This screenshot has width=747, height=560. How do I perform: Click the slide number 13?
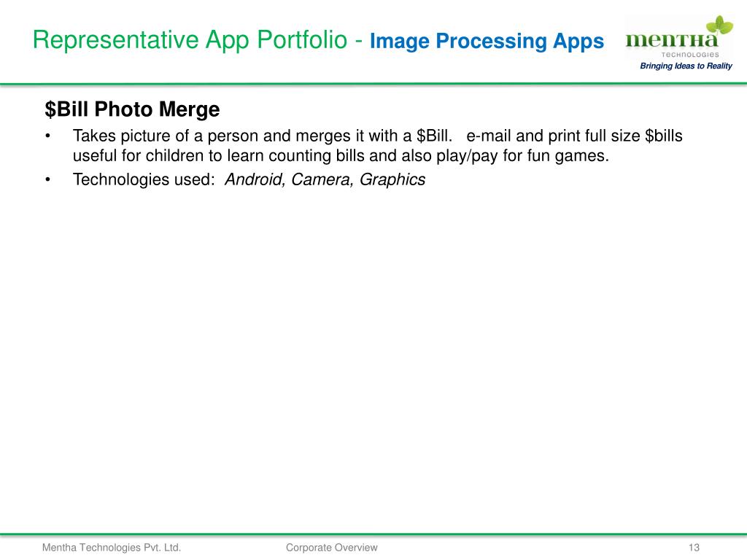tap(693, 548)
